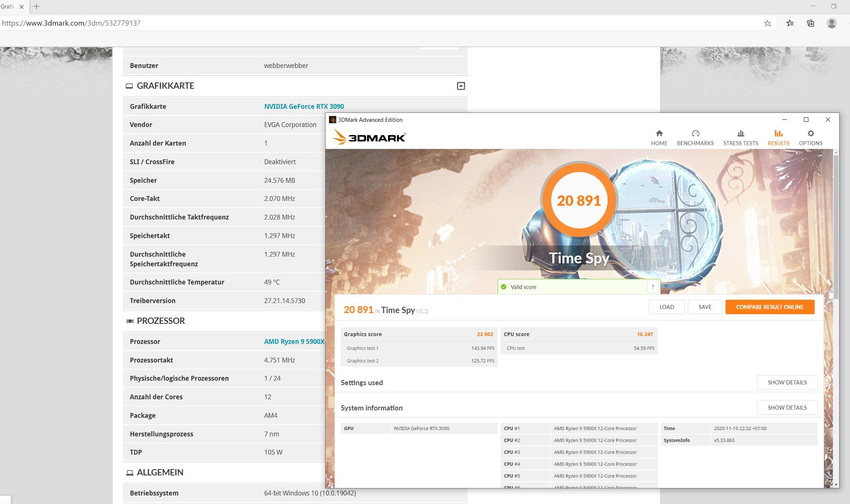The height and width of the screenshot is (504, 850).
Task: Click the Save result button
Action: coord(705,307)
